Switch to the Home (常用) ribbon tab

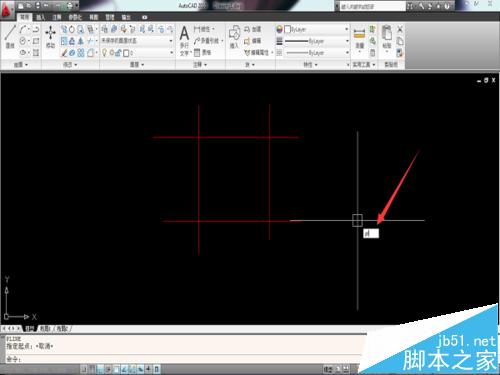(24, 17)
